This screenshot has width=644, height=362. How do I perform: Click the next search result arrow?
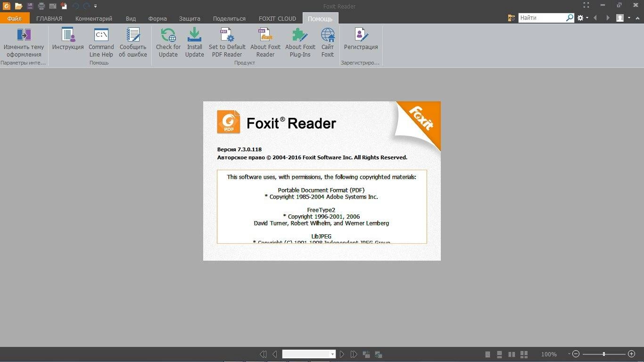(x=607, y=18)
